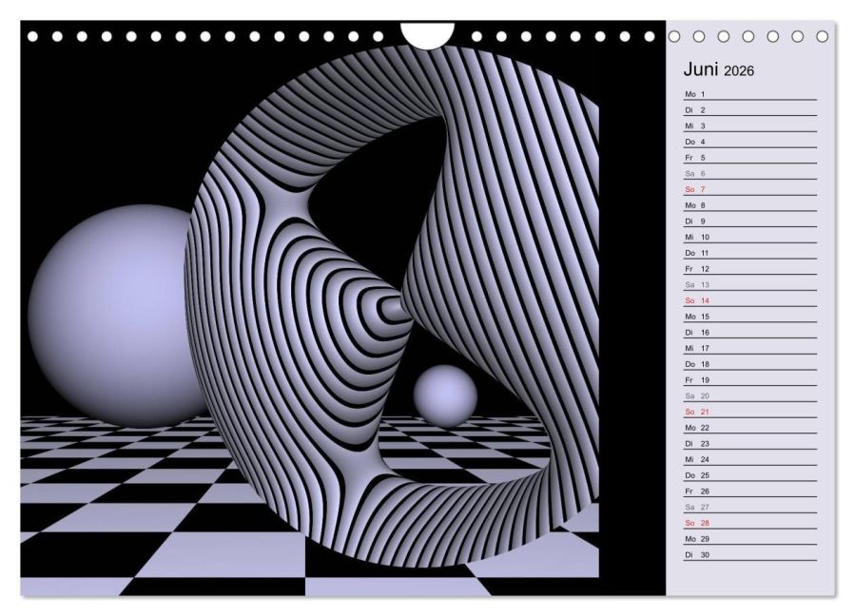Select the 'Do 4' date row
This screenshot has width=855, height=616.
pos(750,142)
